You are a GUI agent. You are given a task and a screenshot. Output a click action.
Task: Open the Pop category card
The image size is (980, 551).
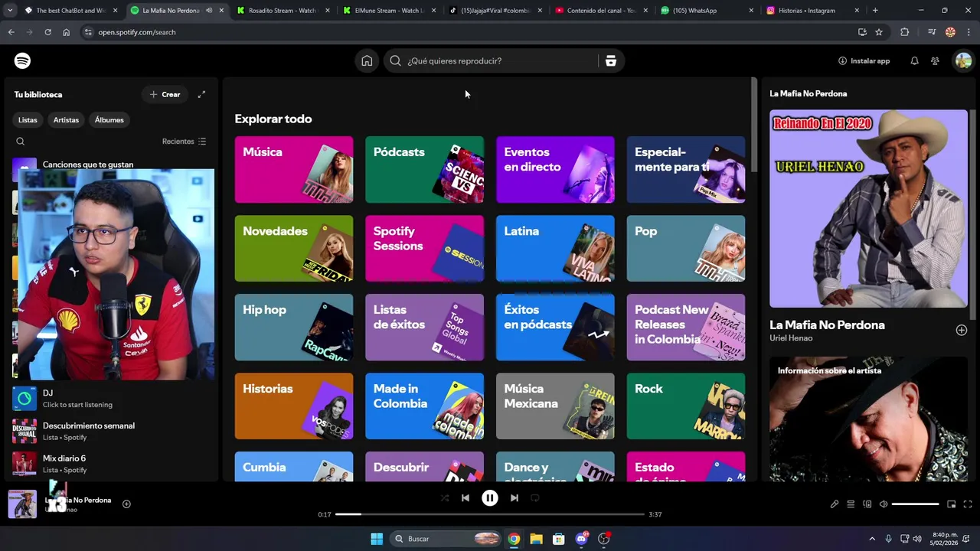[x=686, y=248]
